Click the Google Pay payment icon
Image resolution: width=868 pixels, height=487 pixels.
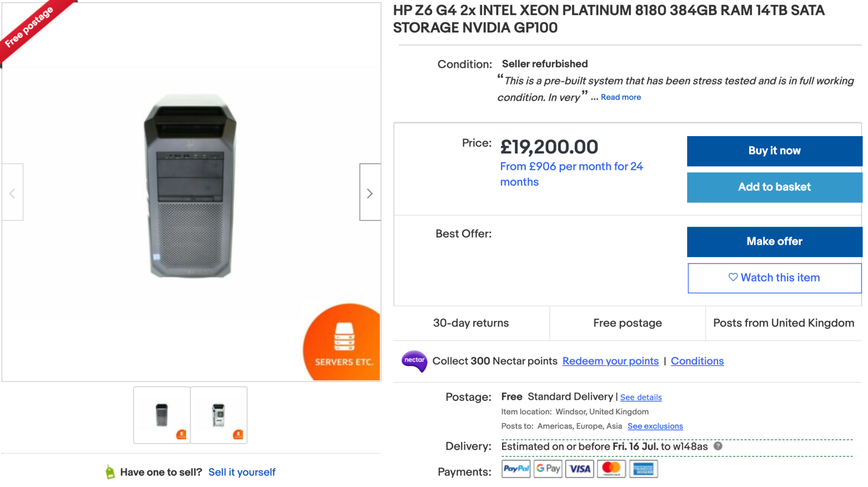point(548,469)
